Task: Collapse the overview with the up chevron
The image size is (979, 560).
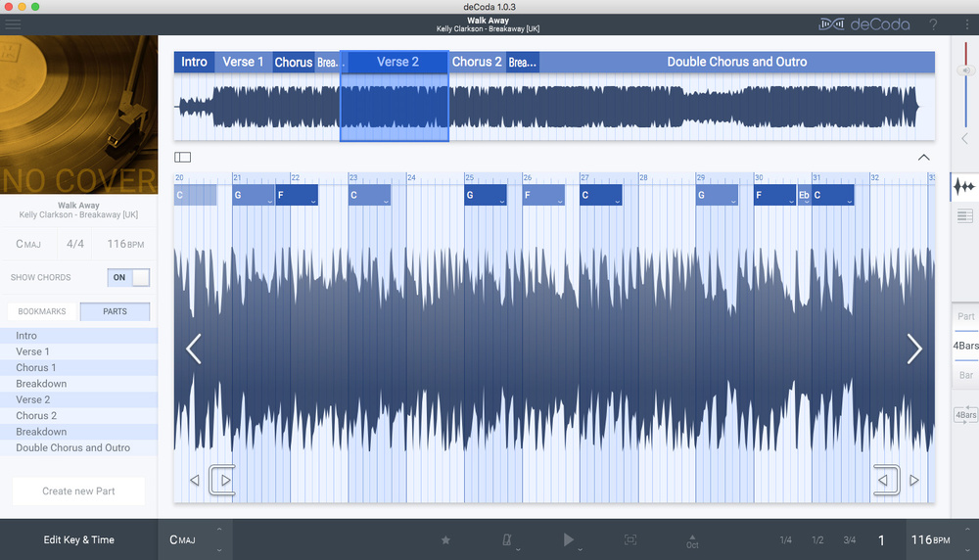Action: click(x=923, y=158)
